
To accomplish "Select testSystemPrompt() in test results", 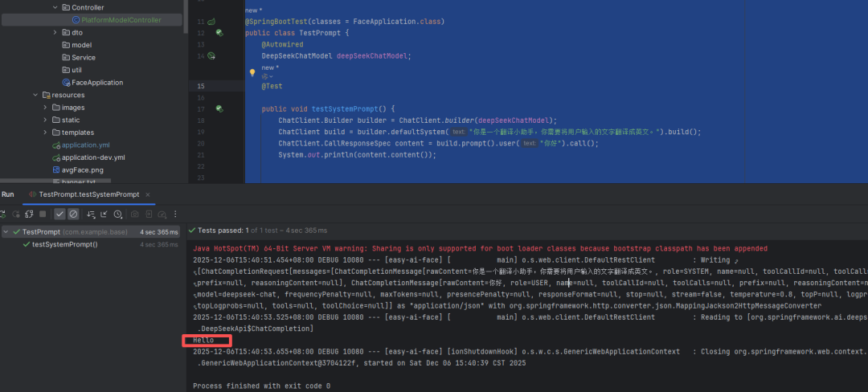I will point(64,244).
